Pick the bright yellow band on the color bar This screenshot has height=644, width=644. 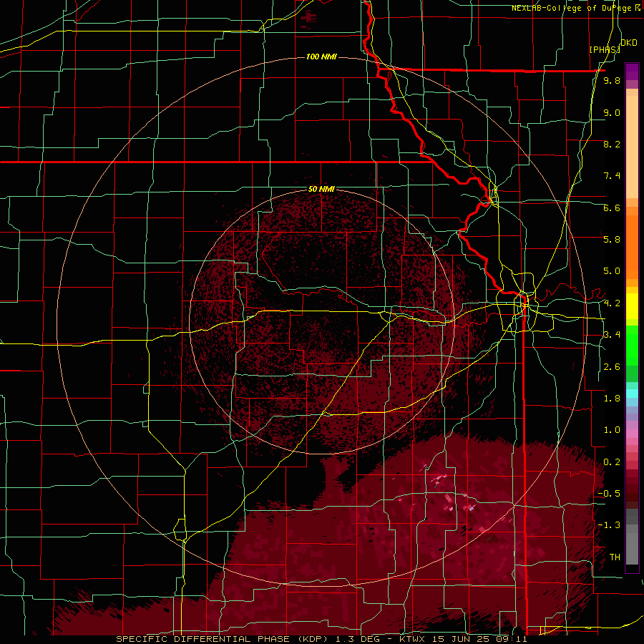click(632, 306)
